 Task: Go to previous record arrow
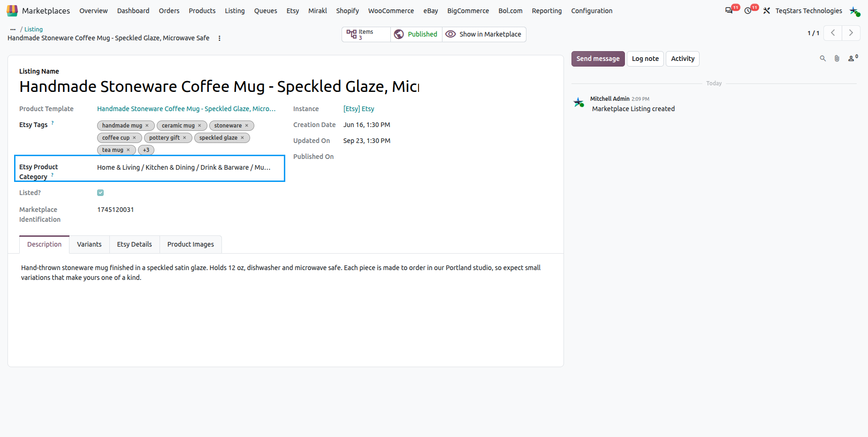833,33
